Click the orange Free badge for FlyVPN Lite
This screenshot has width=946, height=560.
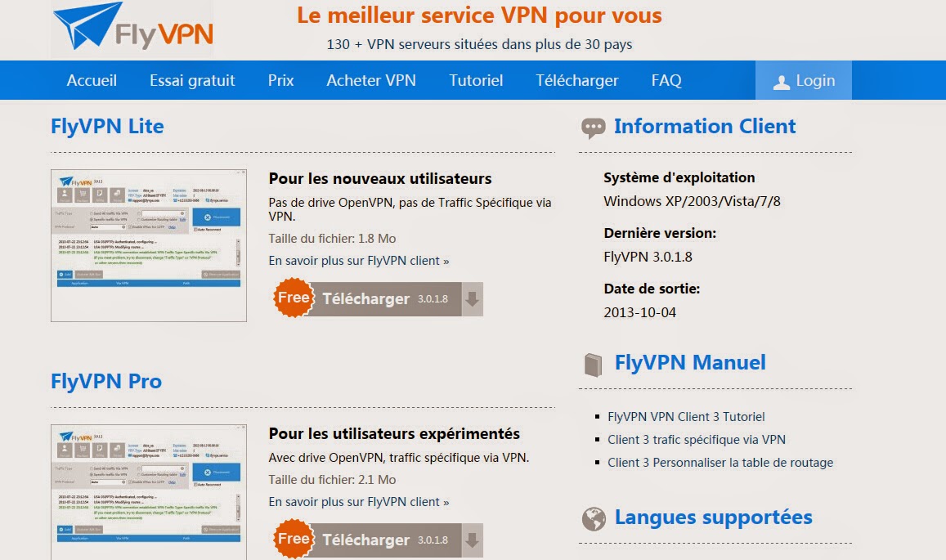pyautogui.click(x=294, y=298)
